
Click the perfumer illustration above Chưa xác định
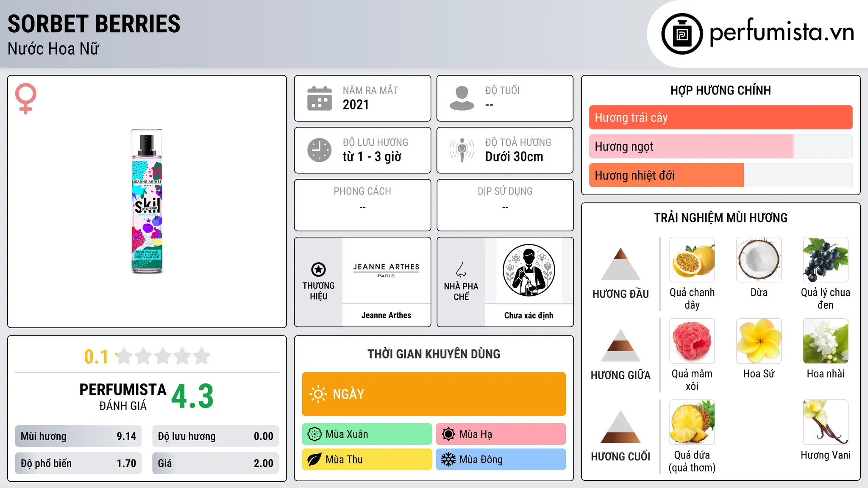pos(529,270)
